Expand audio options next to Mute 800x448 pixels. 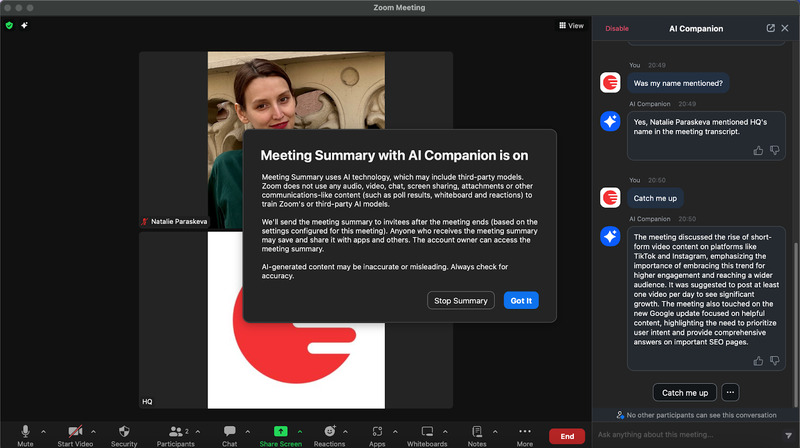pos(43,432)
